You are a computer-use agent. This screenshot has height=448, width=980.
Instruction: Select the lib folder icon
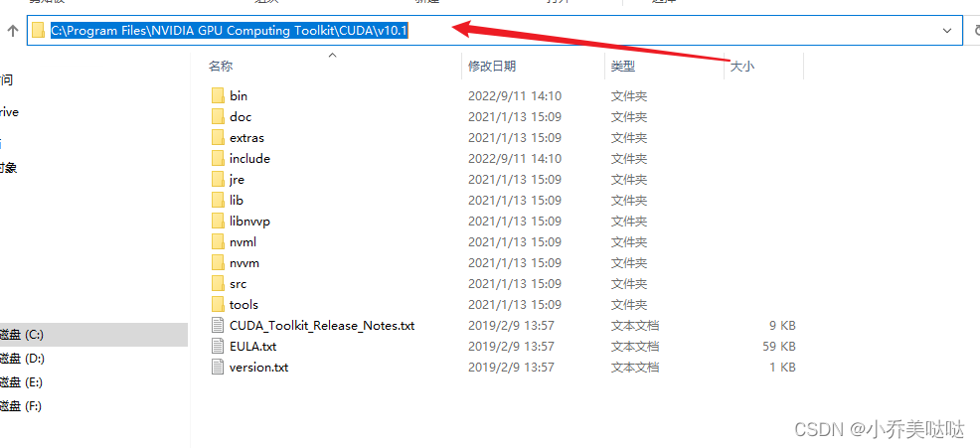coord(218,200)
